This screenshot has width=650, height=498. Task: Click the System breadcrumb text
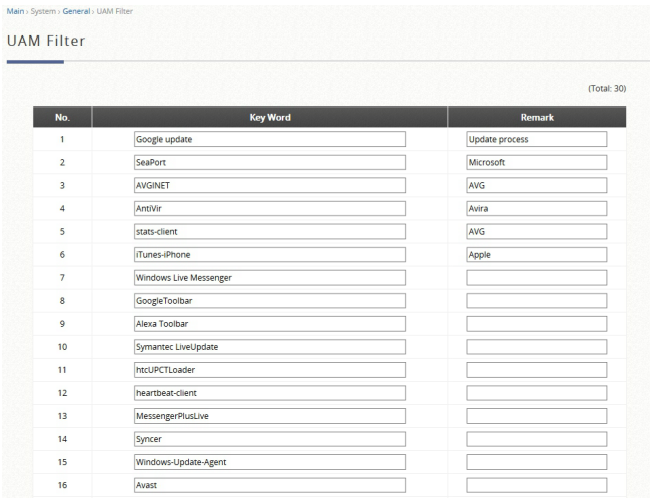[x=43, y=11]
